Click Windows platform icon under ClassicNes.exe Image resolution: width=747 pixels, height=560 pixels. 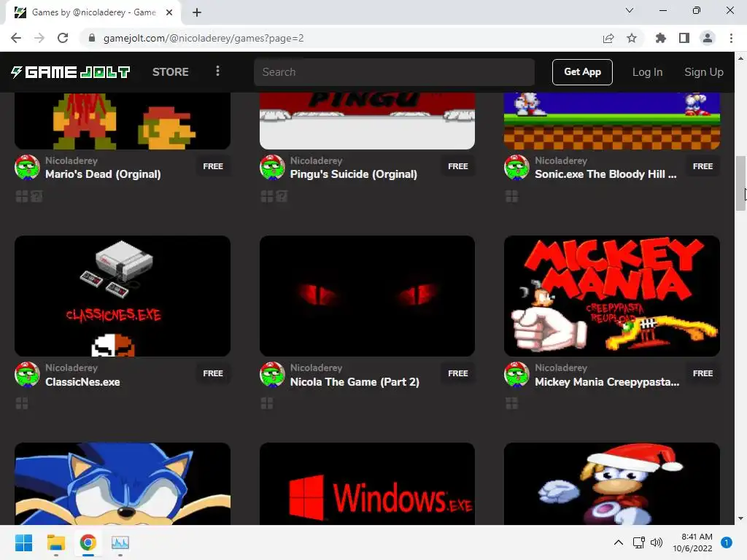tap(22, 403)
